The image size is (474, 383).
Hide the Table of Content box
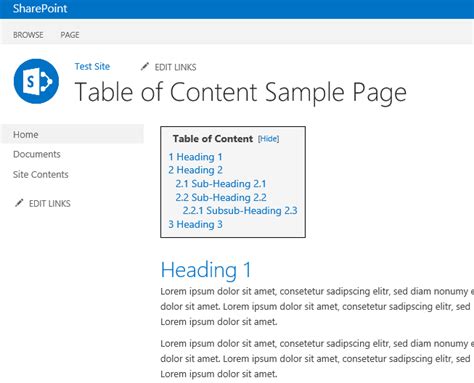268,139
